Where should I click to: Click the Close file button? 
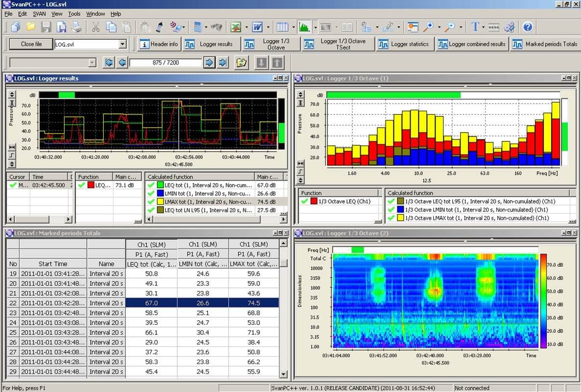coord(31,44)
